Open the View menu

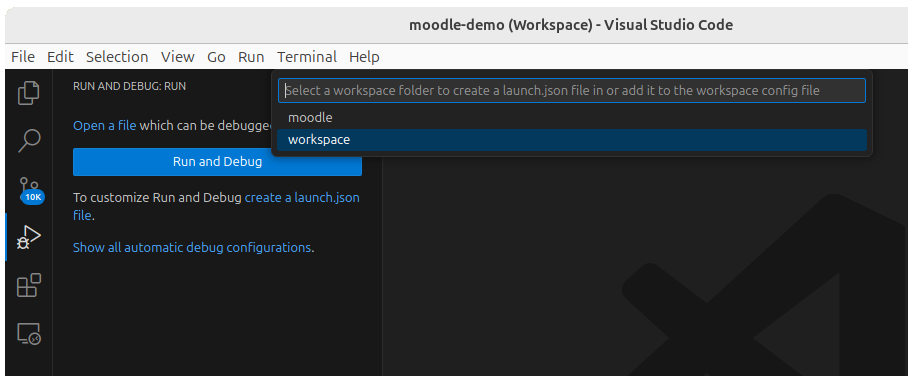pyautogui.click(x=178, y=57)
